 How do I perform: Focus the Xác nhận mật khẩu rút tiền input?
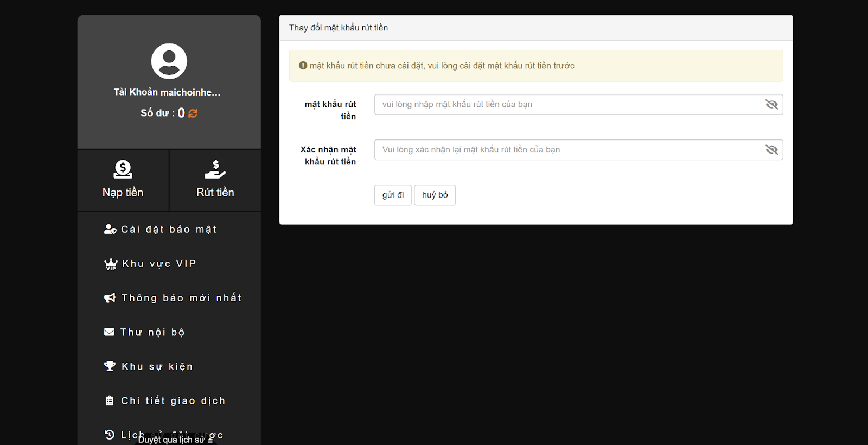coord(578,150)
